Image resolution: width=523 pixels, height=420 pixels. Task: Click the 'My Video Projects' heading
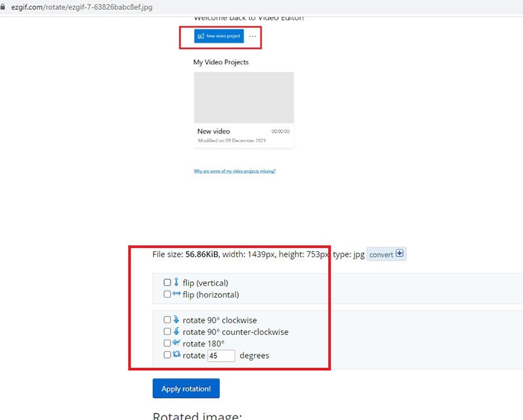221,62
